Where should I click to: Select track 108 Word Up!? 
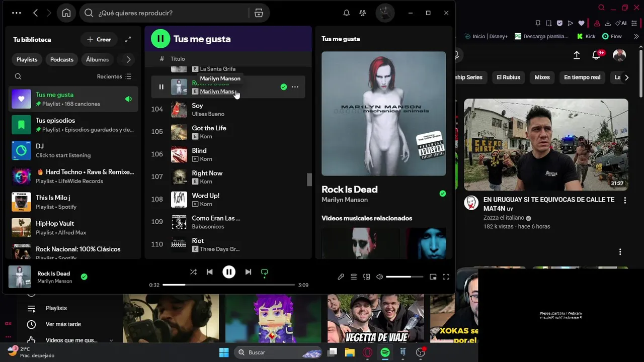tap(228, 199)
